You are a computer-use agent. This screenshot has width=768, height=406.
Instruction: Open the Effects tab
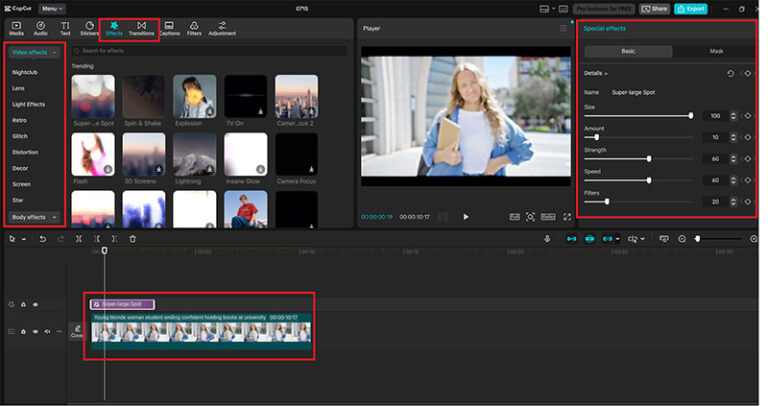click(x=114, y=28)
